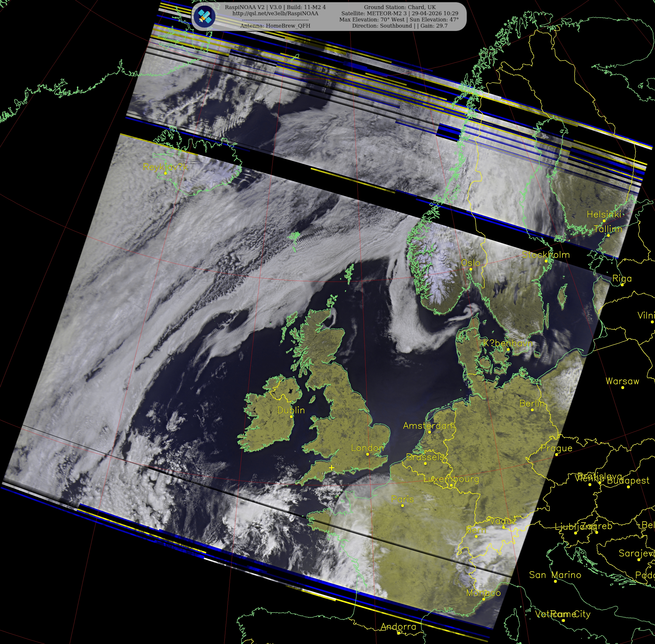The height and width of the screenshot is (644, 655).
Task: Open the qsl.net RaspiNOAA URL text
Action: pyautogui.click(x=275, y=13)
